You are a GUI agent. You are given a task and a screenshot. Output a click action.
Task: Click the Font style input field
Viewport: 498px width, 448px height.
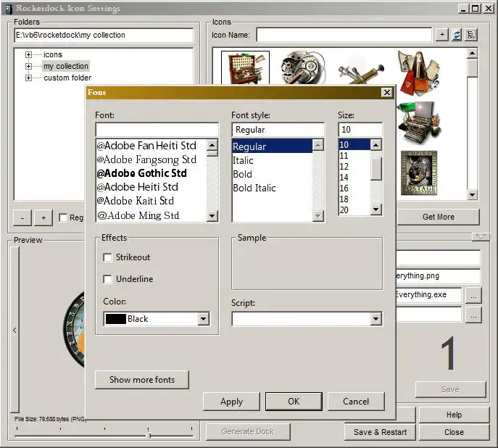[278, 130]
